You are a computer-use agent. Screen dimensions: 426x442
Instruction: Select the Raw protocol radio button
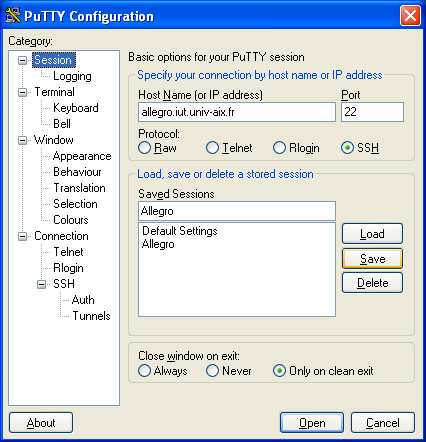145,148
